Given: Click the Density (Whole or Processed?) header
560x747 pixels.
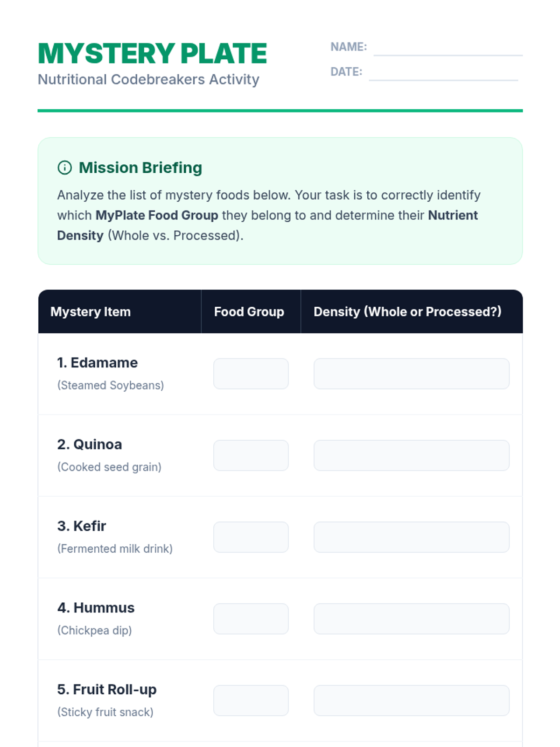Looking at the screenshot, I should tap(407, 311).
